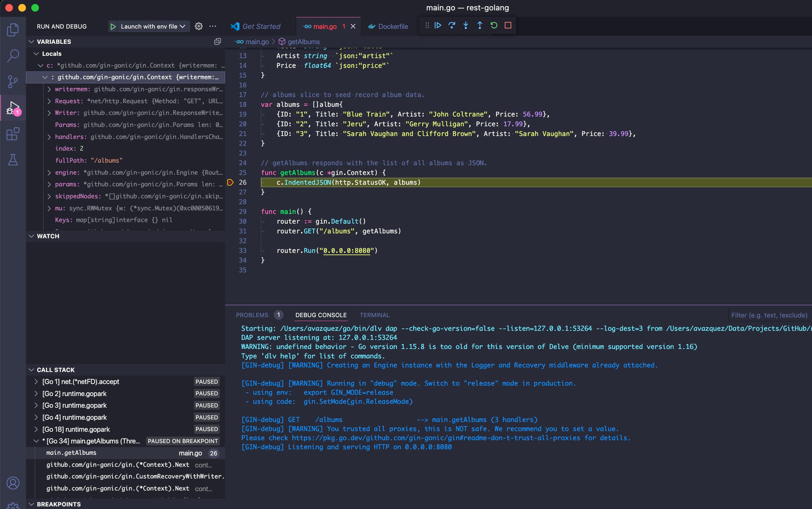Open launch configuration settings gear
Viewport: 812px width, 509px height.
(198, 26)
